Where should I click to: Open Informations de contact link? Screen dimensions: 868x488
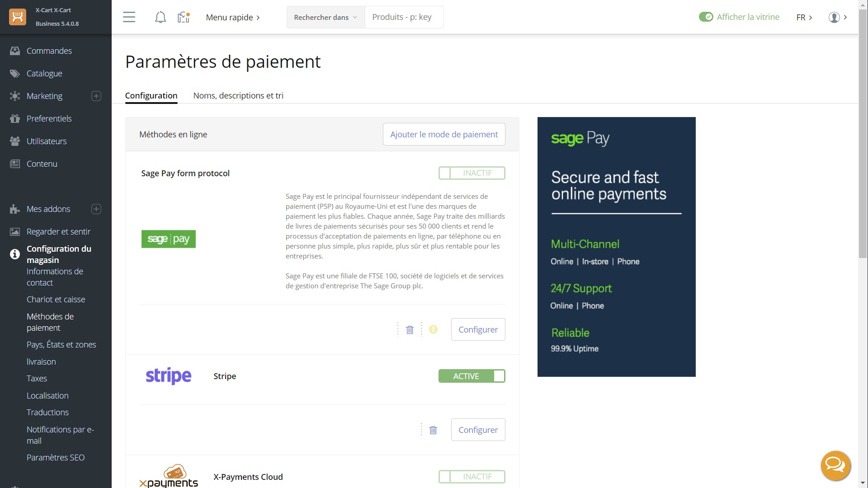tap(55, 277)
